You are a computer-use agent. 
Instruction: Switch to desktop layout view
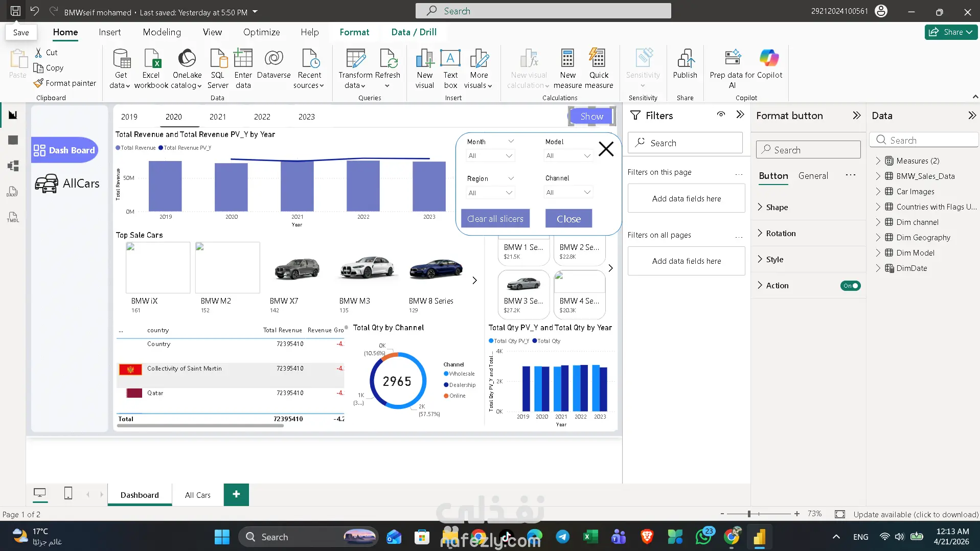point(39,493)
